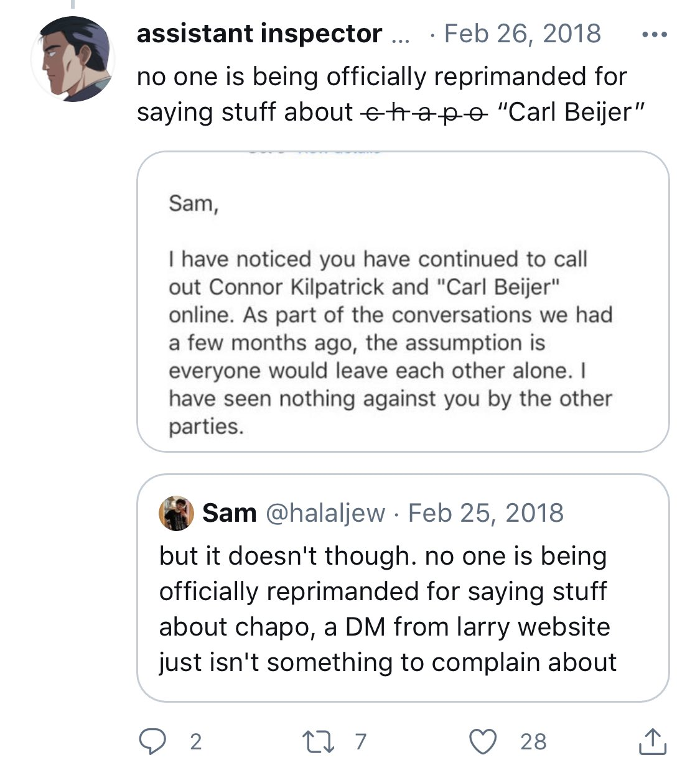The width and height of the screenshot is (700, 778).
Task: Open the assistant inspector profile avatar
Action: click(x=73, y=59)
